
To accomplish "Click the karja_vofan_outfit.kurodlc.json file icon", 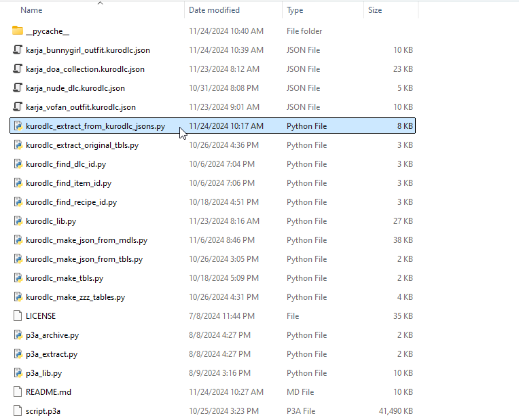I will [18, 107].
